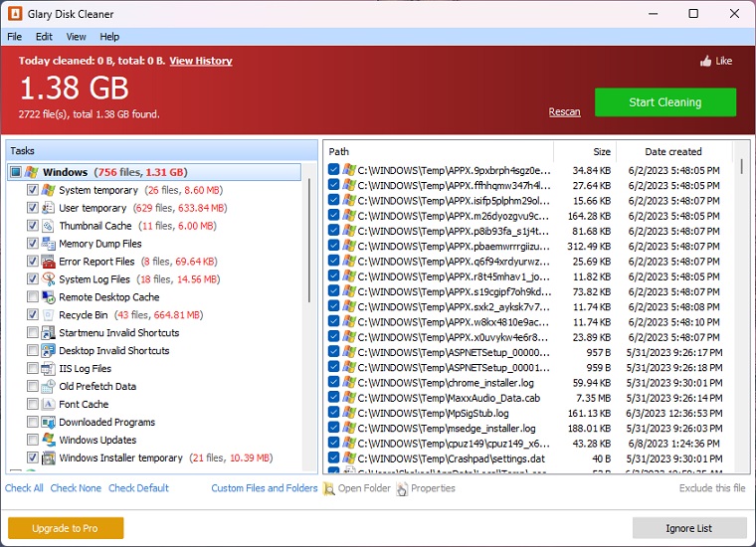Click the Open Folder icon
Image resolution: width=756 pixels, height=547 pixels.
[328, 488]
